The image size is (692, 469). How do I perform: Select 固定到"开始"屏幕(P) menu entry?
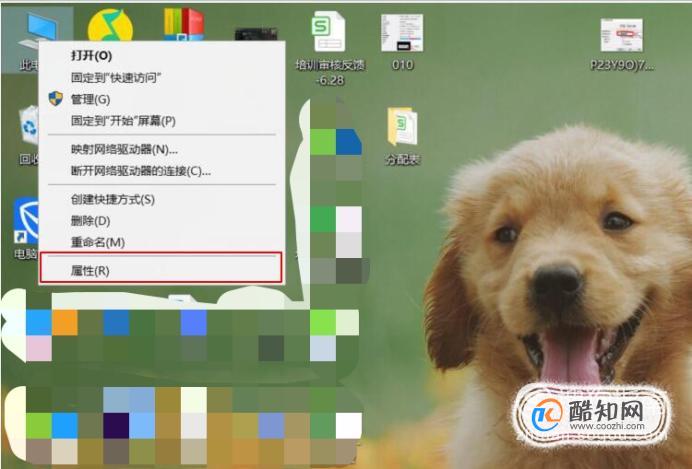click(162, 120)
